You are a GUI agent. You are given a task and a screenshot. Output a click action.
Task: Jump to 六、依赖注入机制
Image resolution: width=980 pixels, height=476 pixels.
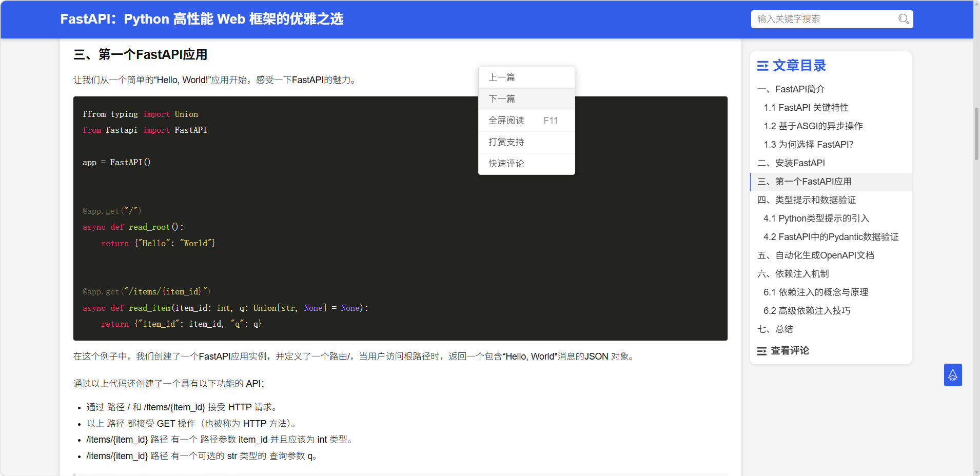point(793,274)
